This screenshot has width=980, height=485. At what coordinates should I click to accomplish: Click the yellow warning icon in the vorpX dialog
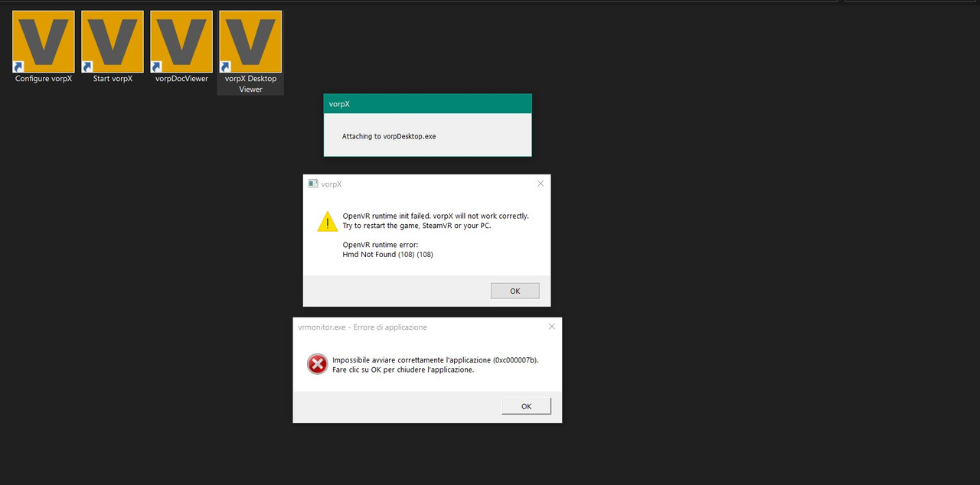coord(328,222)
